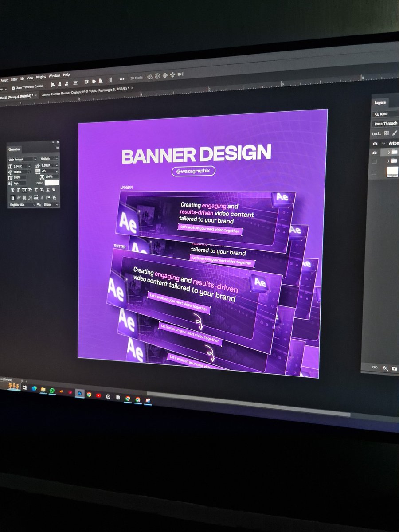Select the 3D zoom video camera icon
The height and width of the screenshot is (532, 399).
click(x=180, y=74)
